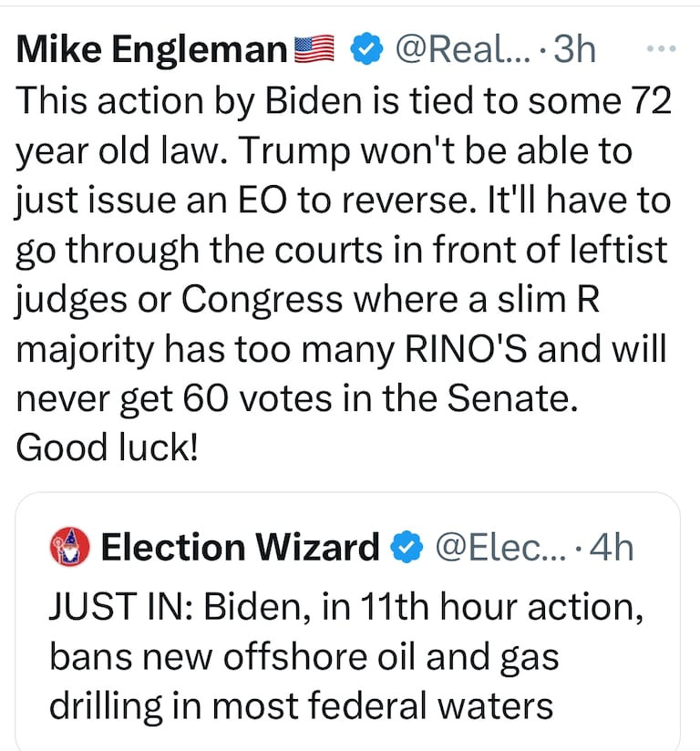
Task: Open the quoted tweet starting 'JUST IN'
Action: coord(346,656)
